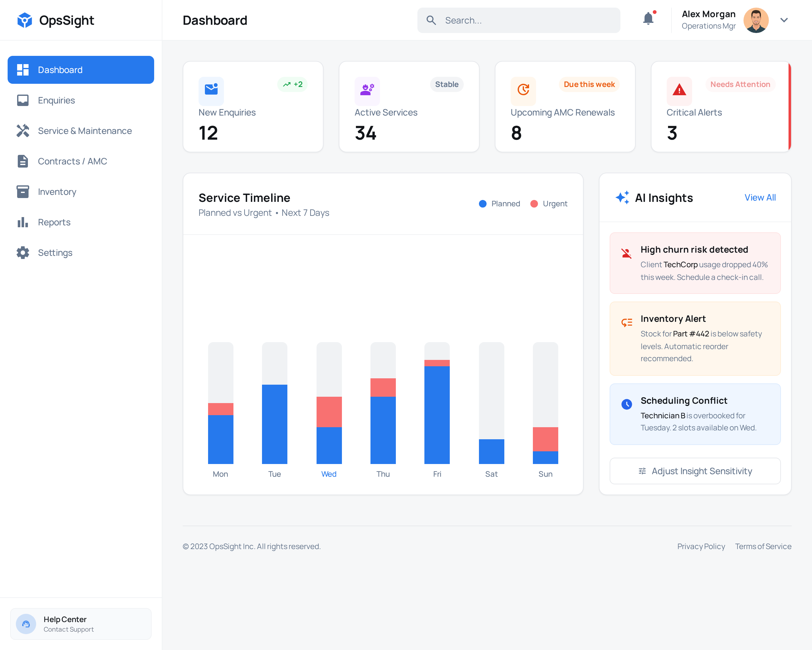Click the churn risk person-off icon
Screen dimensions: 812x650
[626, 253]
